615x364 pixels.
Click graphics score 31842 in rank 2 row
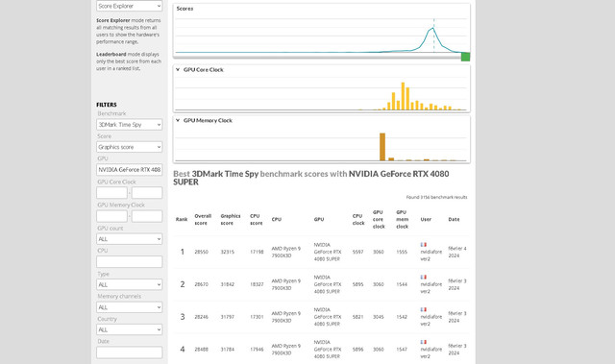point(227,284)
